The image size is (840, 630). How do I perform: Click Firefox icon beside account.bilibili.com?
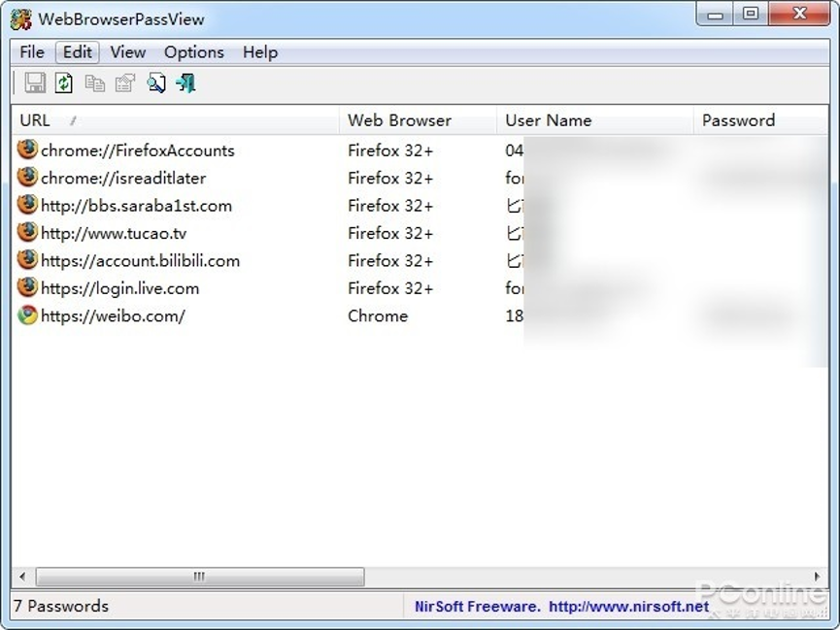tap(27, 260)
